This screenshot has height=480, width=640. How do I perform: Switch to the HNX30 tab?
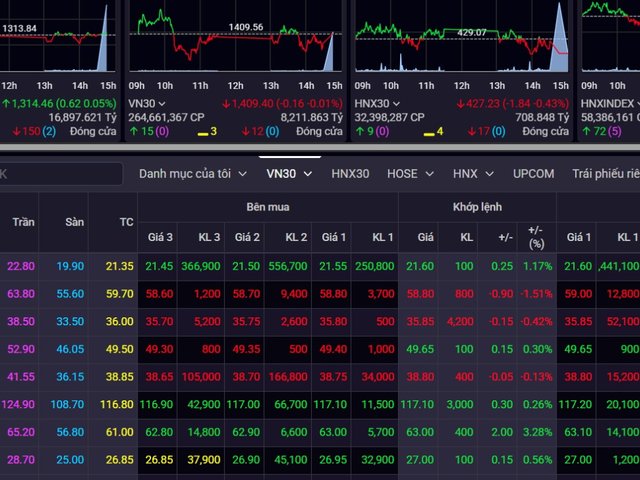[x=350, y=173]
